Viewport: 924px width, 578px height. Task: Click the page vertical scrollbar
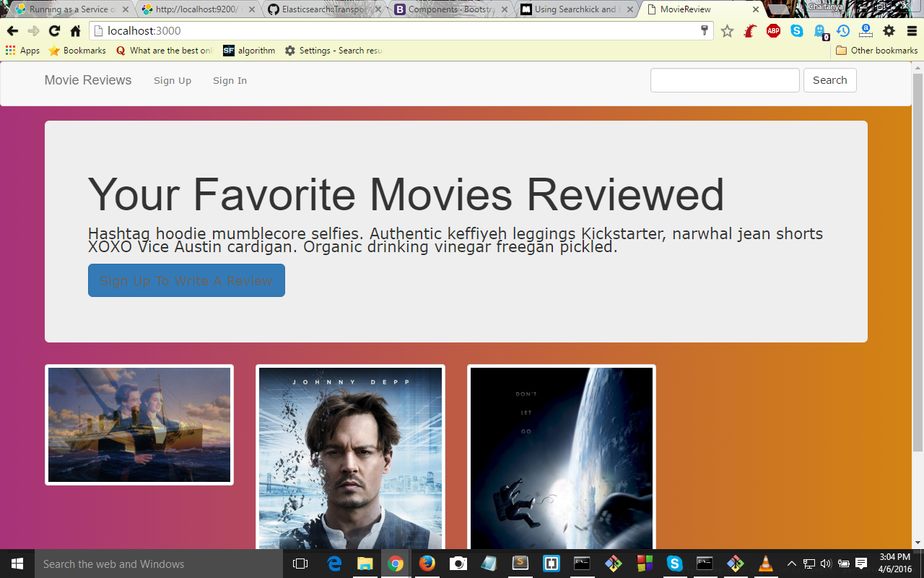point(918,263)
